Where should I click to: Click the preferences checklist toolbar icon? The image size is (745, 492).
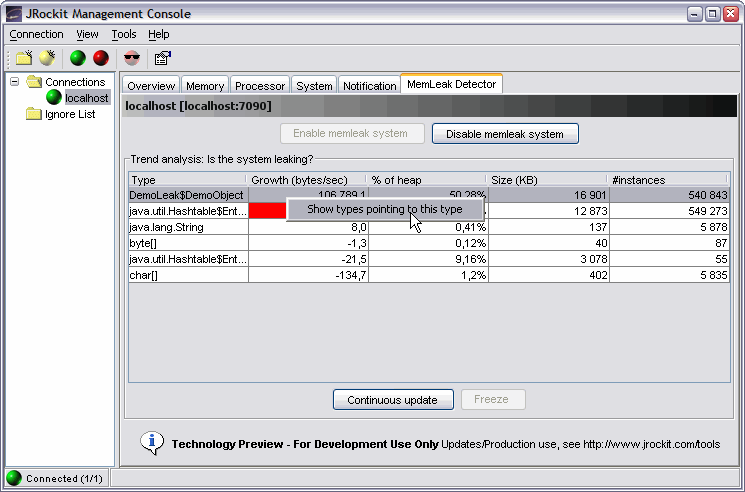pyautogui.click(x=162, y=58)
